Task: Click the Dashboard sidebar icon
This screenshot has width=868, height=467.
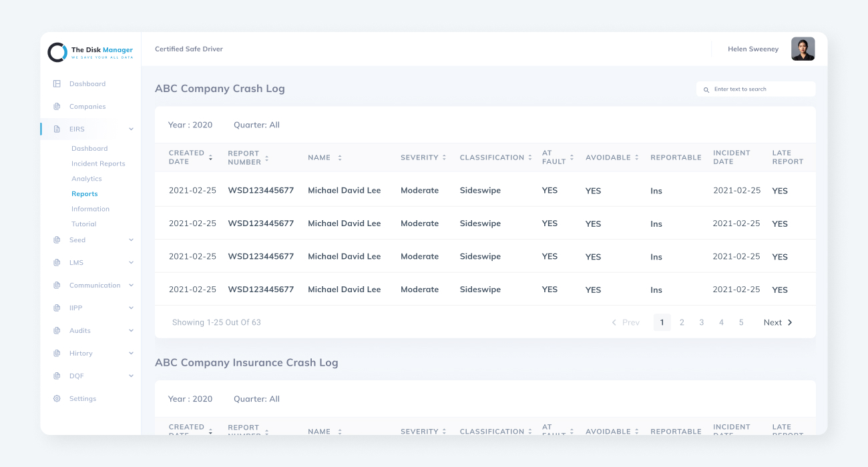Action: click(x=57, y=84)
